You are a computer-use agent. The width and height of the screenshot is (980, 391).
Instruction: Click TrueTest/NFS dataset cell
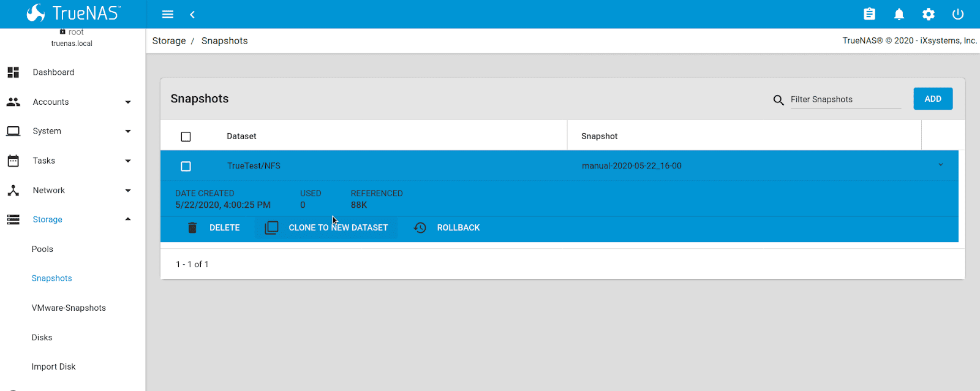pos(254,165)
